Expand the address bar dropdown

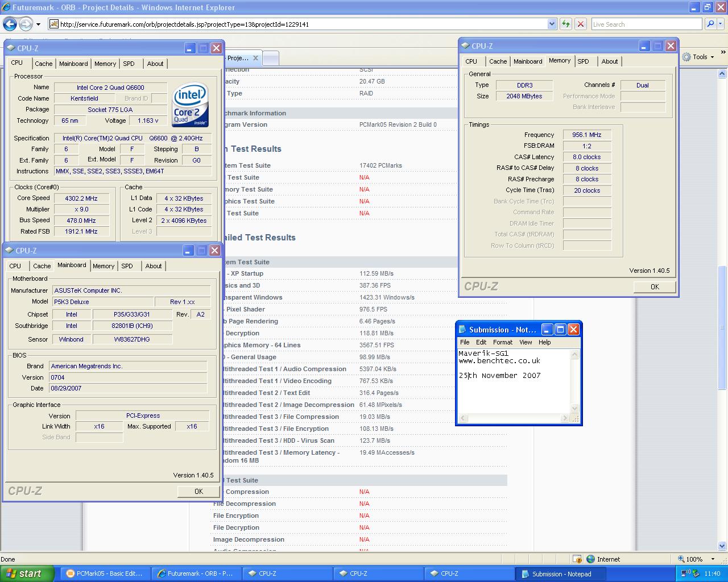[552, 24]
